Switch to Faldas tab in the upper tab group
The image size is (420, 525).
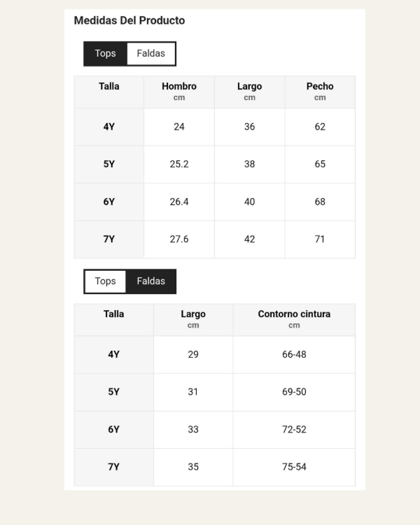click(150, 54)
